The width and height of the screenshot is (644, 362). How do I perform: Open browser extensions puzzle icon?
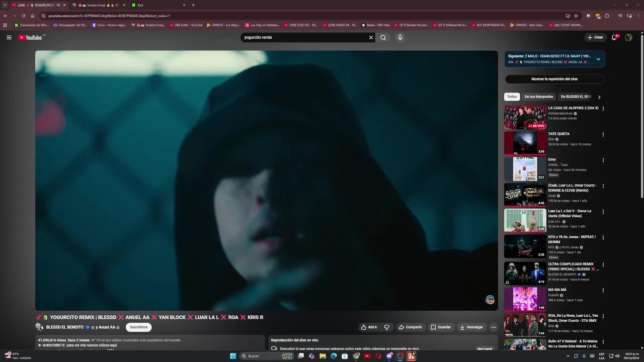(606, 16)
